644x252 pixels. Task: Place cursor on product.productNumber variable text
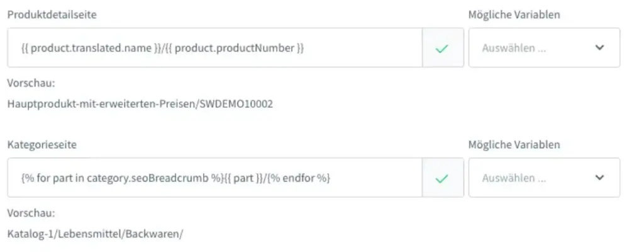pyautogui.click(x=235, y=48)
